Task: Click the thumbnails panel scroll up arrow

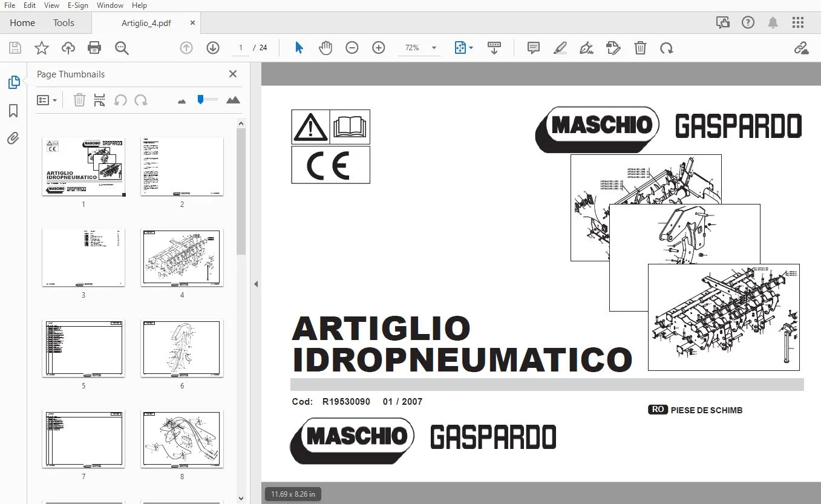Action: tap(241, 123)
